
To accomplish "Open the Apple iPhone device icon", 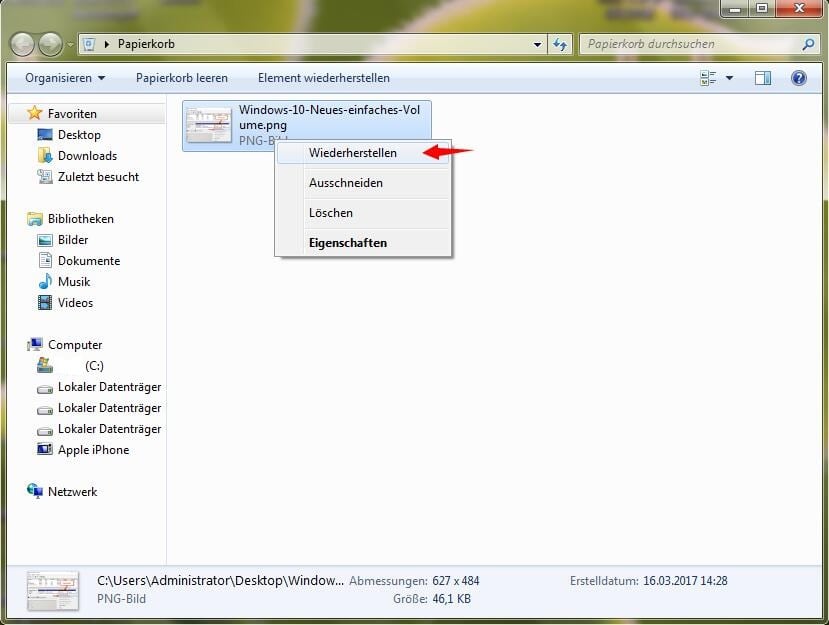I will coord(45,450).
